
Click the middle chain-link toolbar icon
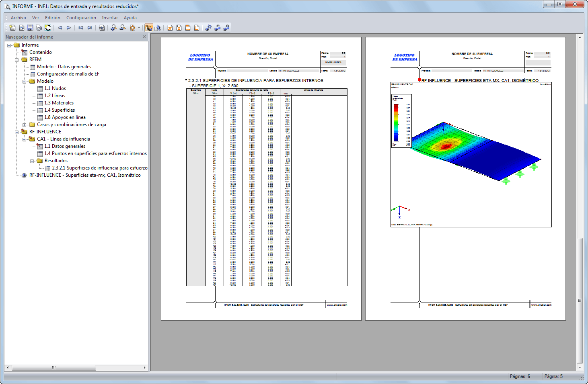pos(217,28)
